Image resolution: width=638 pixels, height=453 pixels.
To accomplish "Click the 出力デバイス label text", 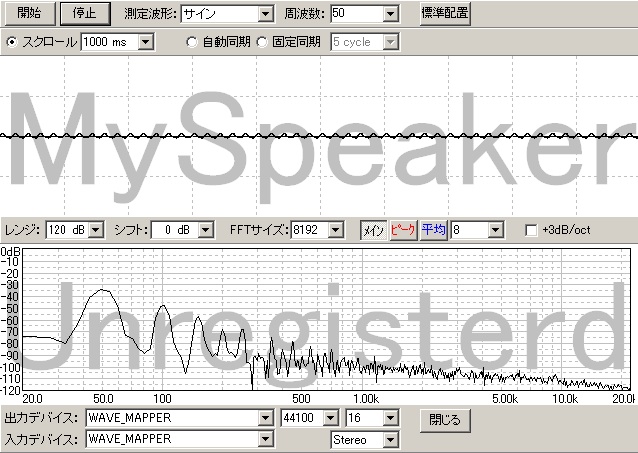I will click(41, 418).
